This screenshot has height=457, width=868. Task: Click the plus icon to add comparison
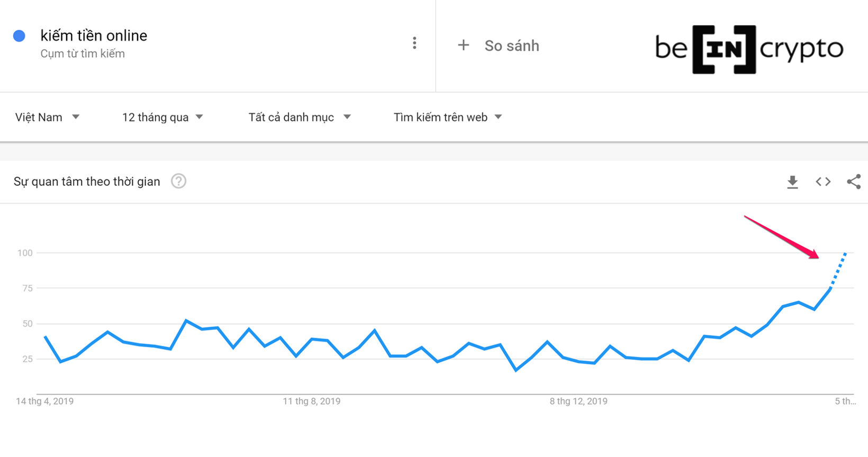463,46
